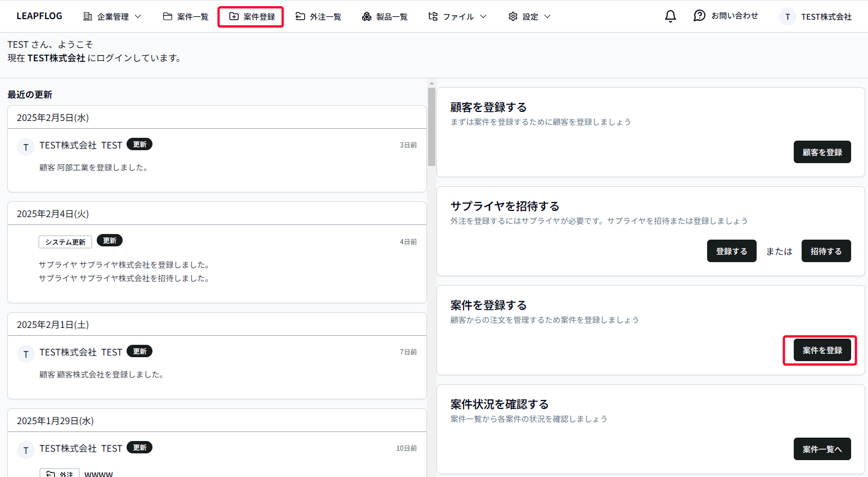Viewport: 868px width, 477px height.
Task: Open 案件一覧 from the top navigation
Action: [186, 16]
